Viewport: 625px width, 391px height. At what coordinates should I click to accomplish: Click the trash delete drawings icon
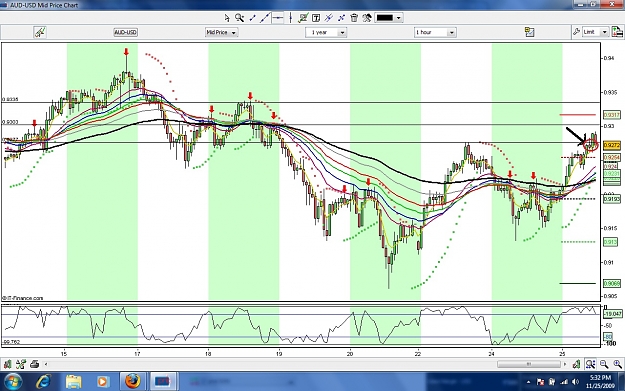coord(354,18)
